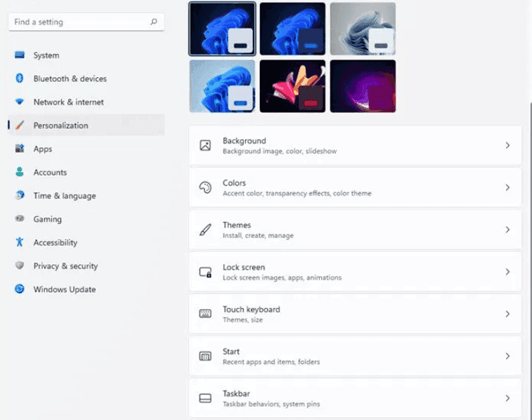Open Lock screen settings
The width and height of the screenshot is (532, 420).
[355, 272]
